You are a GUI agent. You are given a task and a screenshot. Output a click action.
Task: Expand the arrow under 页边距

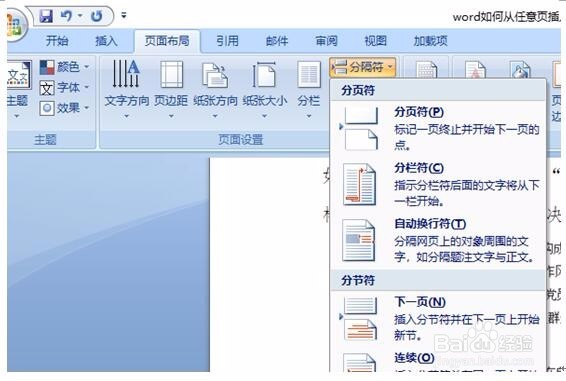[x=171, y=116]
